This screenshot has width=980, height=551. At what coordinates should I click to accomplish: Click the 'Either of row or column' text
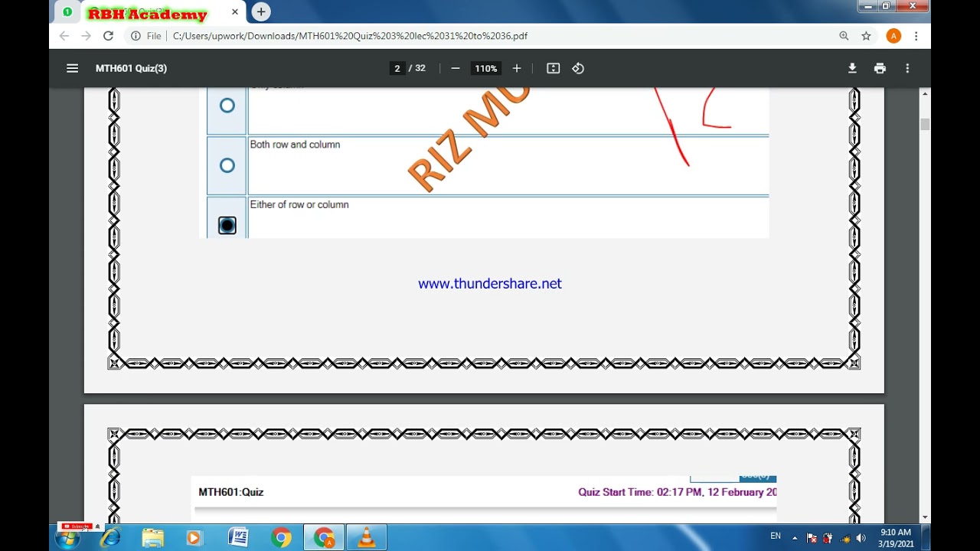click(x=299, y=204)
